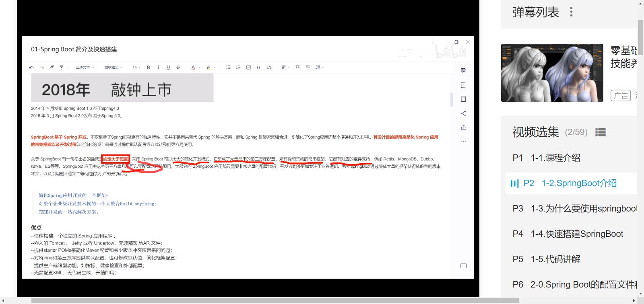
Task: Click the line 2014 年 4 月发布 Spring Boot 1.0
Action: pyautogui.click(x=75, y=109)
